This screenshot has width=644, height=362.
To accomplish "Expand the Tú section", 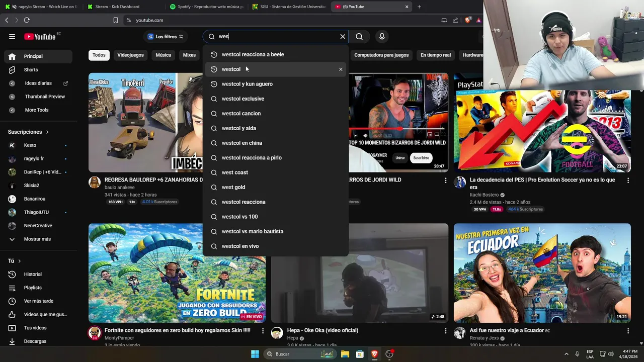I will 15,261.
